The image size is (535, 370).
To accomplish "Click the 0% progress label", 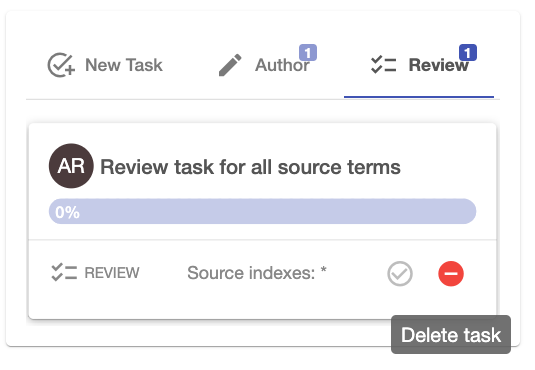I will tap(68, 212).
